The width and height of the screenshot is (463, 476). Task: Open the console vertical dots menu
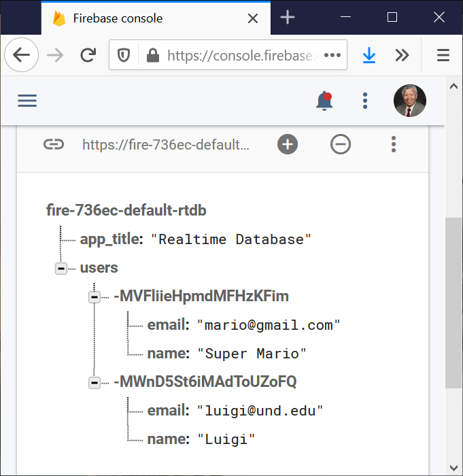[x=365, y=101]
